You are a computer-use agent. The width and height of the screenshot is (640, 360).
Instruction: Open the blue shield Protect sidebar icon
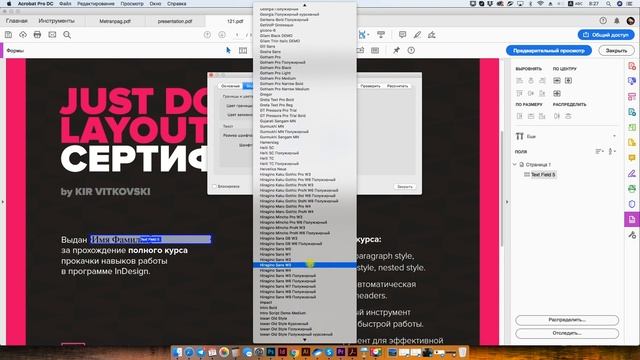pos(632,204)
